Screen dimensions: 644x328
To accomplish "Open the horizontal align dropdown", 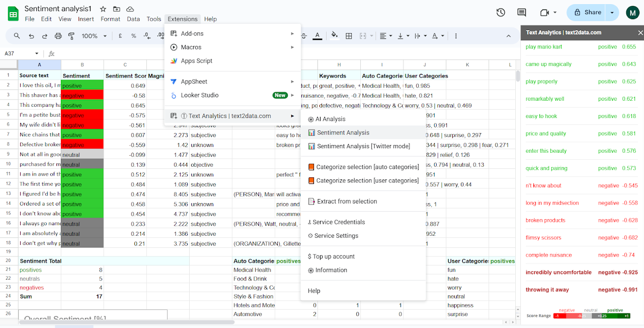I will pyautogui.click(x=385, y=36).
